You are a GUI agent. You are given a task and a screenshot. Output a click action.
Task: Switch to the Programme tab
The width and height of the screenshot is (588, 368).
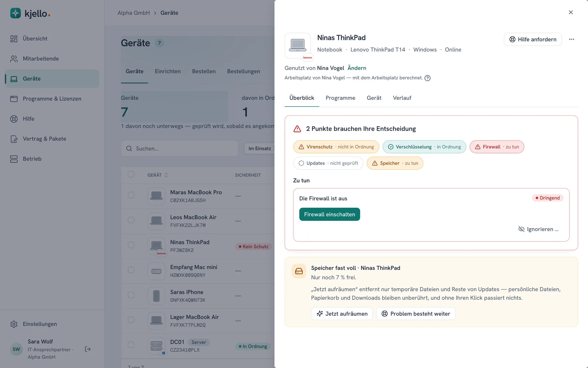(340, 98)
